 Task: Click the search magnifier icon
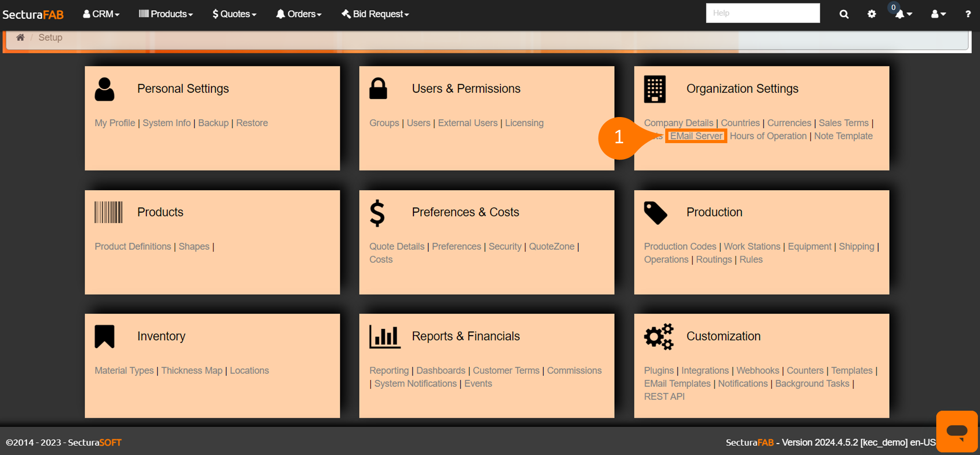click(844, 14)
